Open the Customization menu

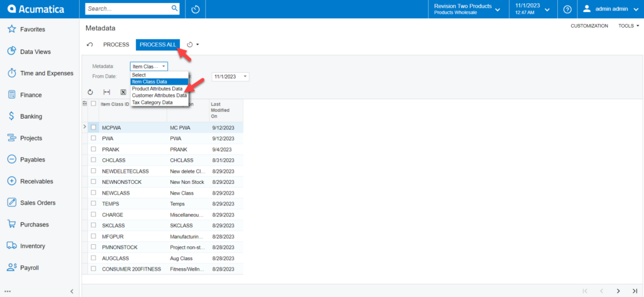(x=589, y=26)
